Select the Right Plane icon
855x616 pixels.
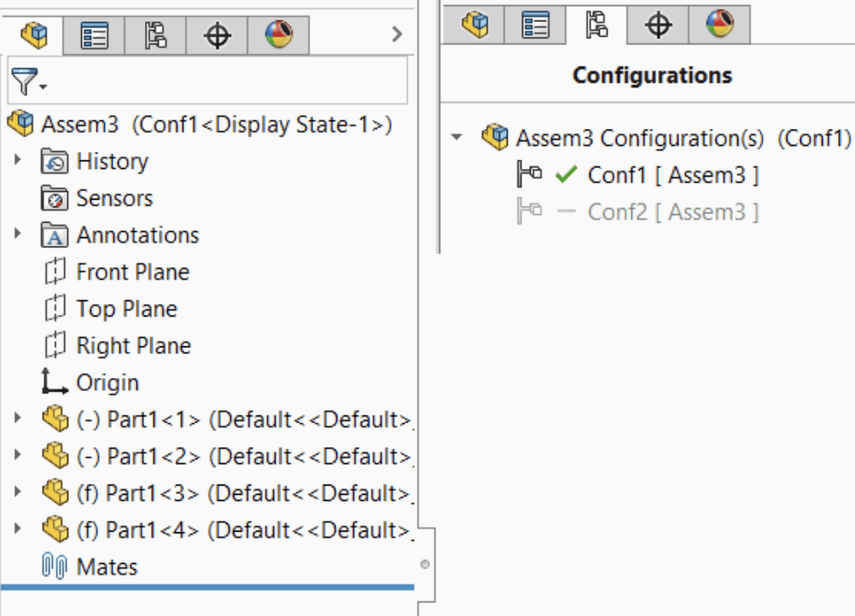point(55,345)
